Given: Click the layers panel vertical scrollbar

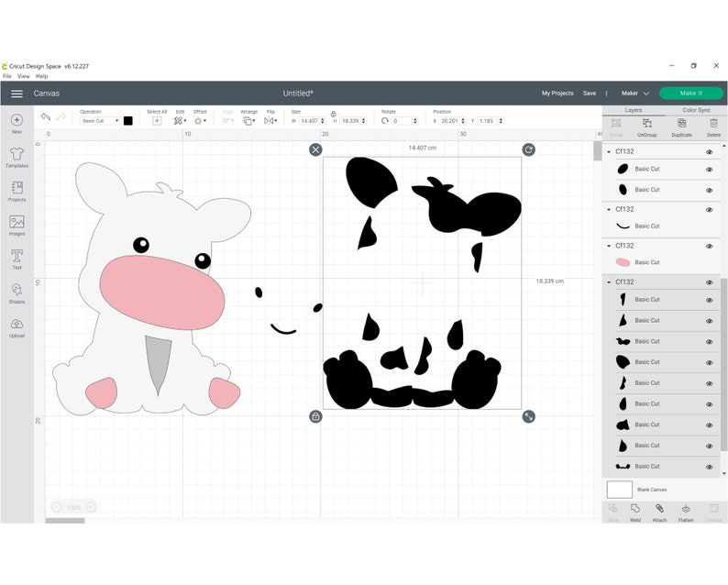Looking at the screenshot, I should coord(723,364).
